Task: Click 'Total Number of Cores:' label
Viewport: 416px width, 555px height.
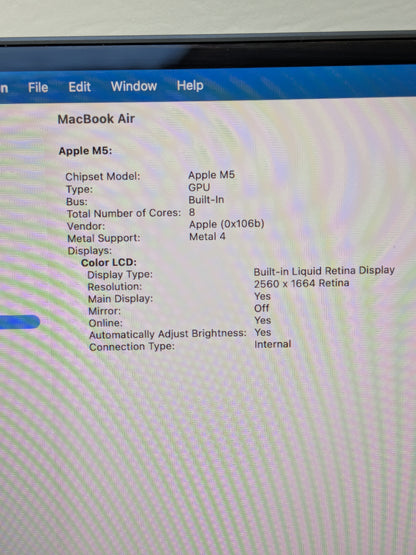Action: click(x=124, y=213)
